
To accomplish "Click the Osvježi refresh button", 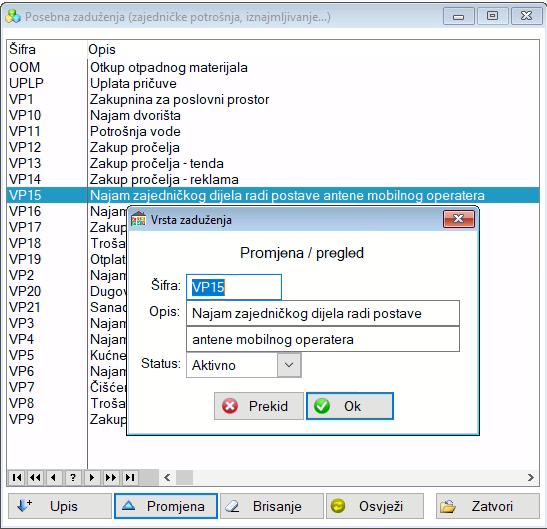I will 375,506.
